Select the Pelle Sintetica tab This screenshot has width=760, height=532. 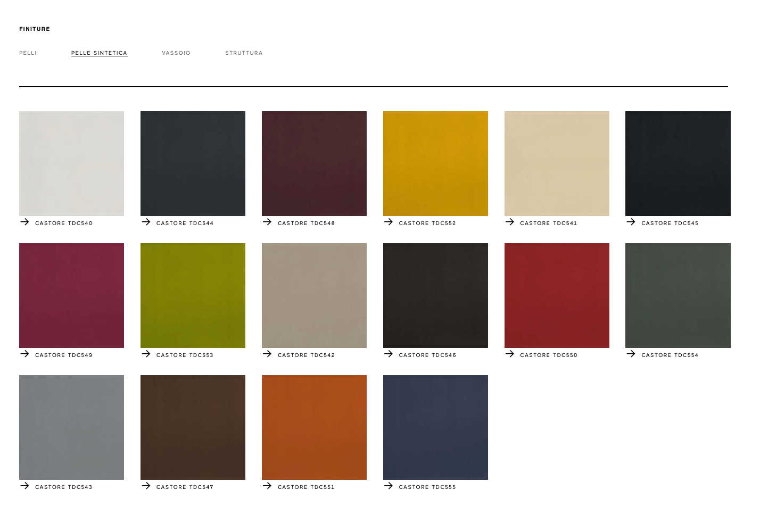[x=99, y=53]
